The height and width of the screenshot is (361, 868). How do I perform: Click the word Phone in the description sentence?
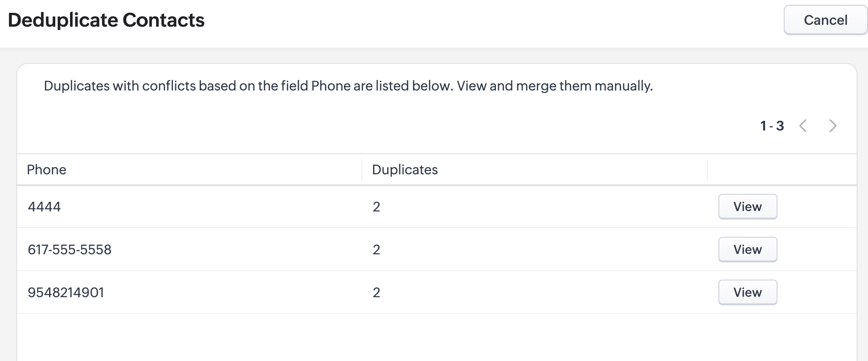click(x=324, y=86)
